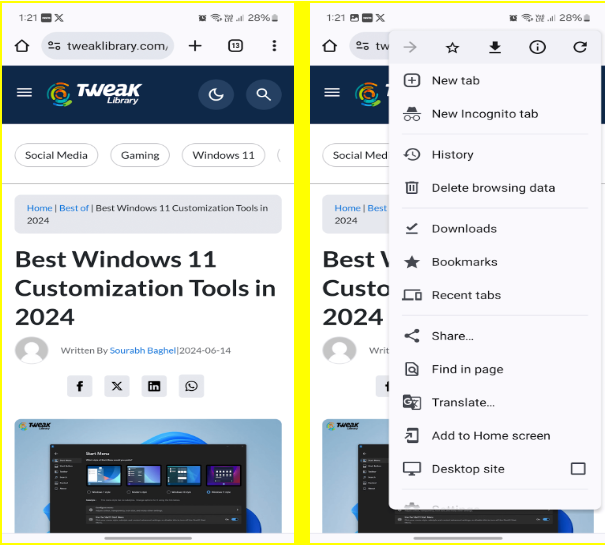
Task: Check the Desktop site checkbox
Action: coord(578,469)
